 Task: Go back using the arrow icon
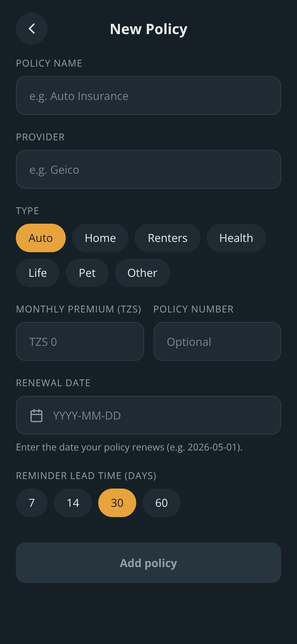(32, 29)
